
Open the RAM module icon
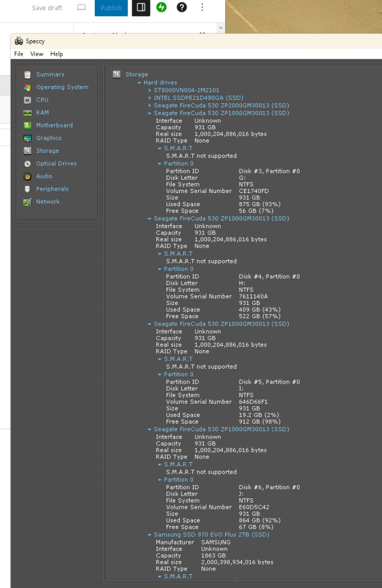(28, 113)
